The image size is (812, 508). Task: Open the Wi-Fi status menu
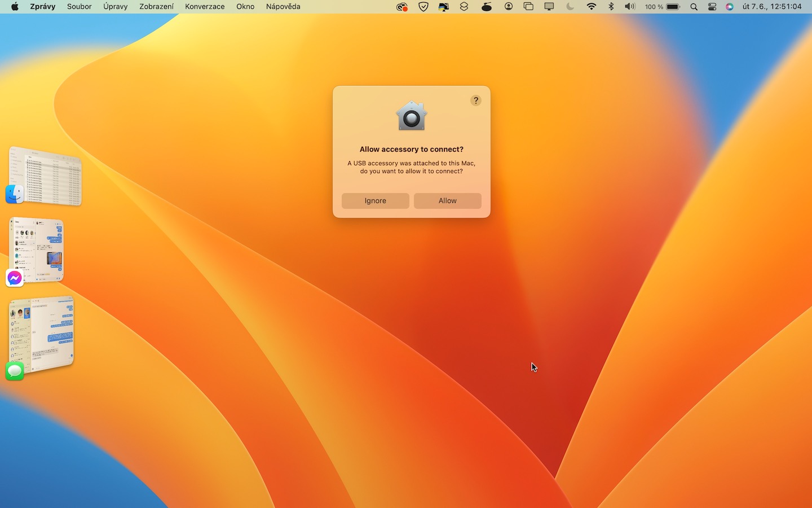[592, 7]
